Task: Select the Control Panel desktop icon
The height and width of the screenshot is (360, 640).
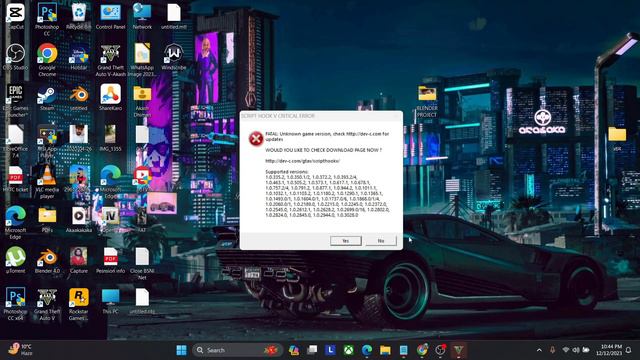Action: click(x=110, y=16)
